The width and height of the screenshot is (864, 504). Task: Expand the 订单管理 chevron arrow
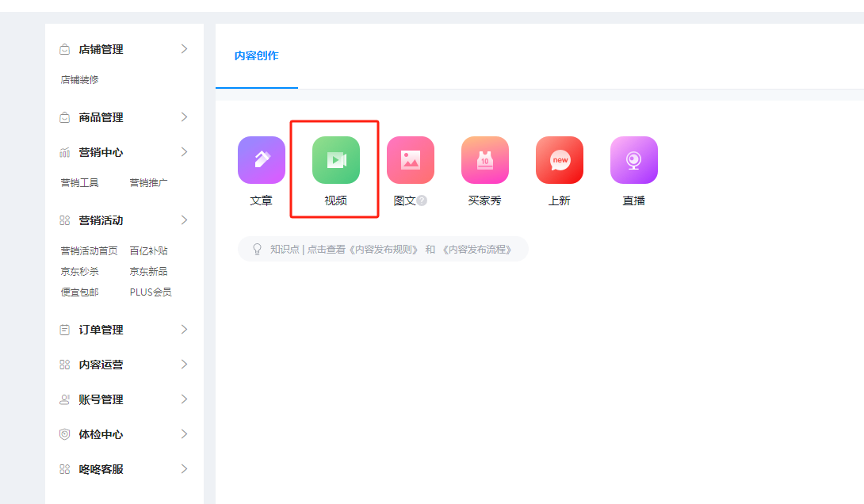184,330
